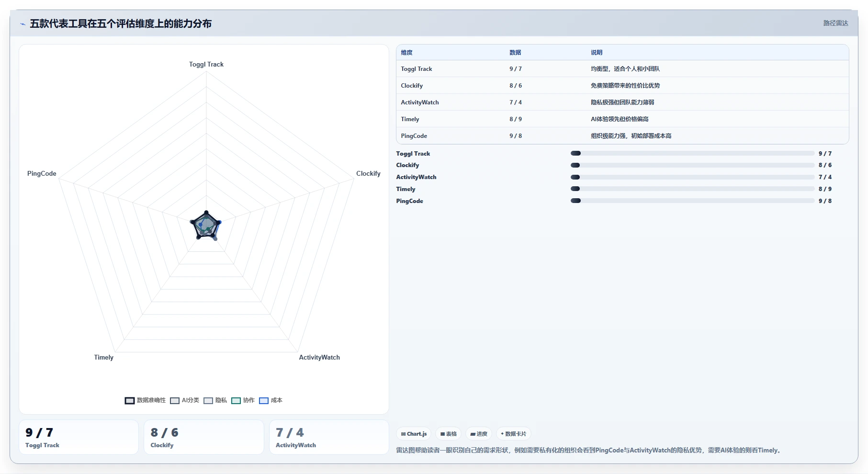Image resolution: width=868 pixels, height=474 pixels.
Task: Select the Toggl Track table row cell
Action: [x=417, y=69]
